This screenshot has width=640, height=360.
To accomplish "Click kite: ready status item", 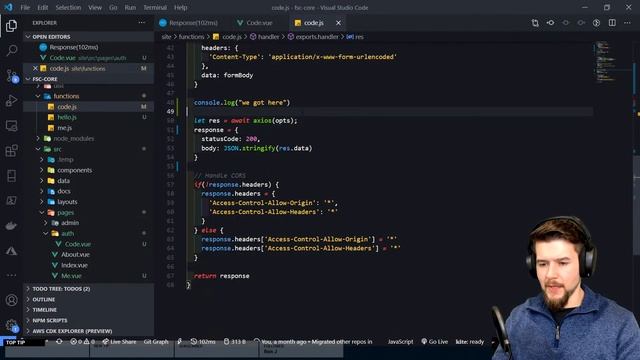I will coord(470,342).
